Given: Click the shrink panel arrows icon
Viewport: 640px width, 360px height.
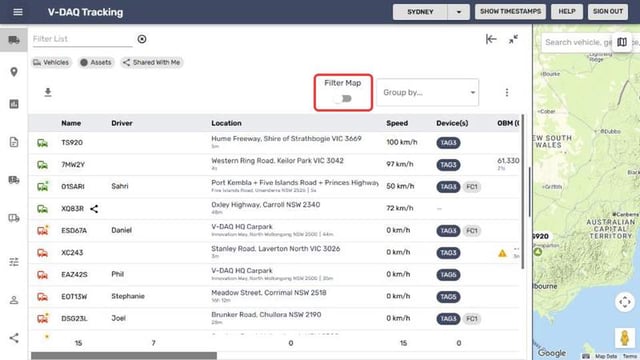Looking at the screenshot, I should [513, 39].
